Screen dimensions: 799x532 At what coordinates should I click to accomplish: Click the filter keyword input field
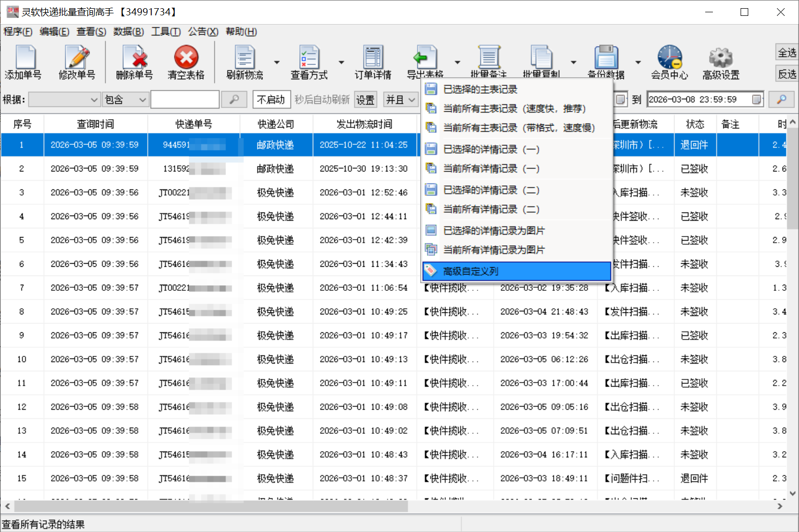click(185, 99)
